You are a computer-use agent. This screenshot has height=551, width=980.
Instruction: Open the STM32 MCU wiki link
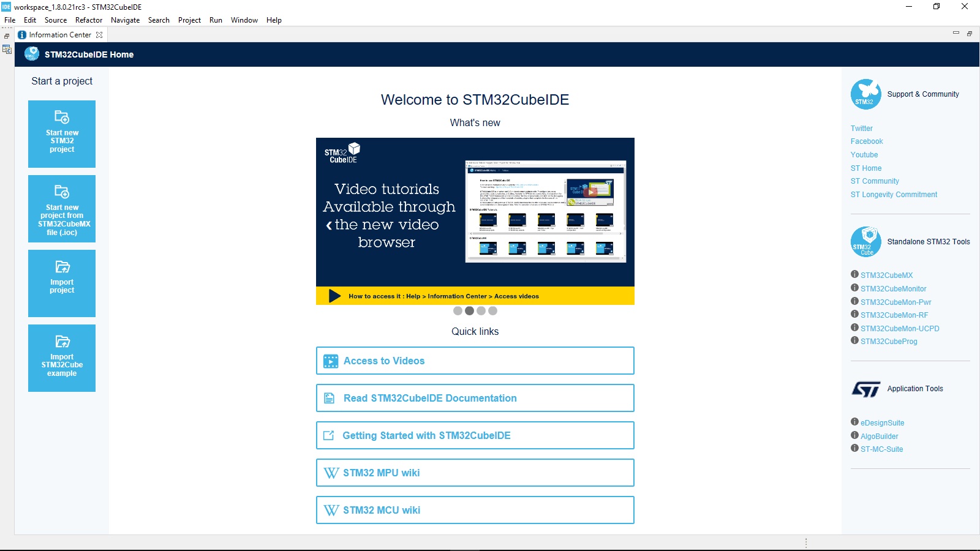coord(475,510)
